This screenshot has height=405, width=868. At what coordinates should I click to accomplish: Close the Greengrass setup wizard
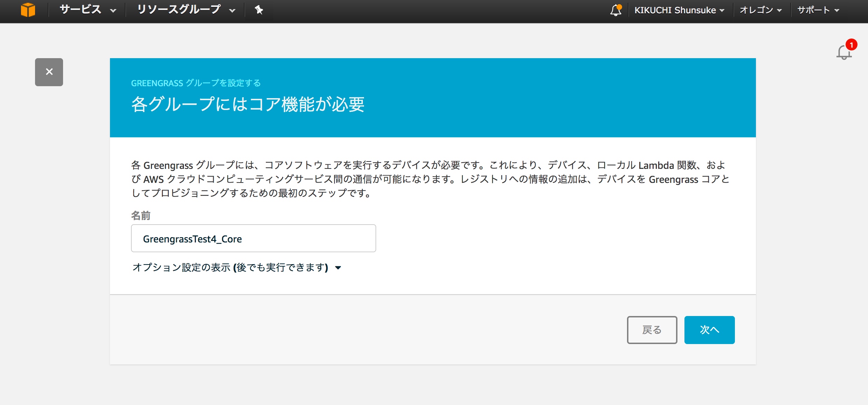(49, 72)
